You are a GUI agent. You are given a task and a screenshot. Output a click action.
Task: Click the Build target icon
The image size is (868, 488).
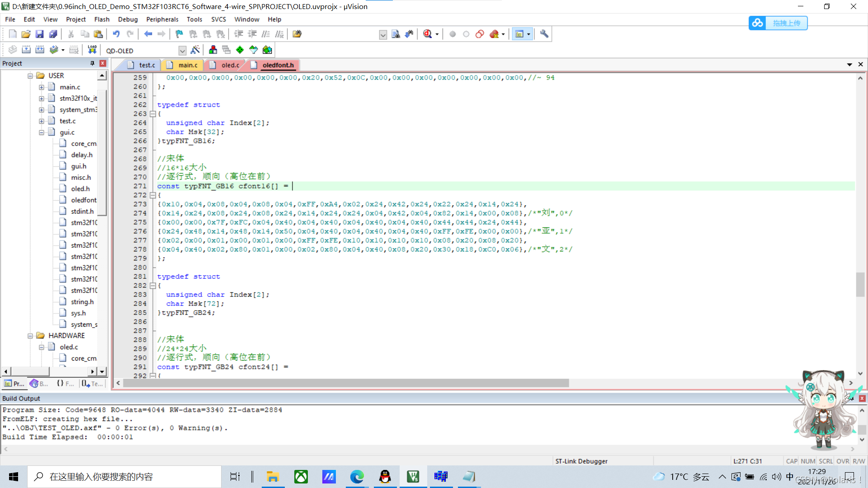pos(26,50)
